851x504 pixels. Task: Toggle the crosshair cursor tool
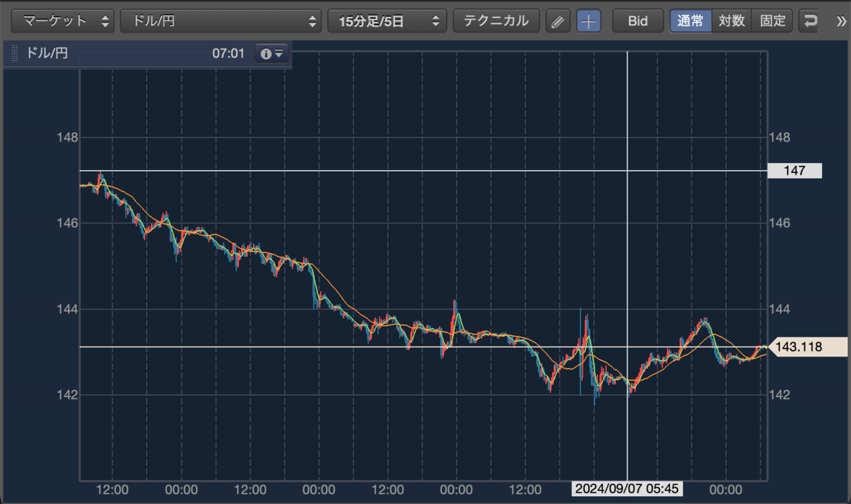pos(589,21)
